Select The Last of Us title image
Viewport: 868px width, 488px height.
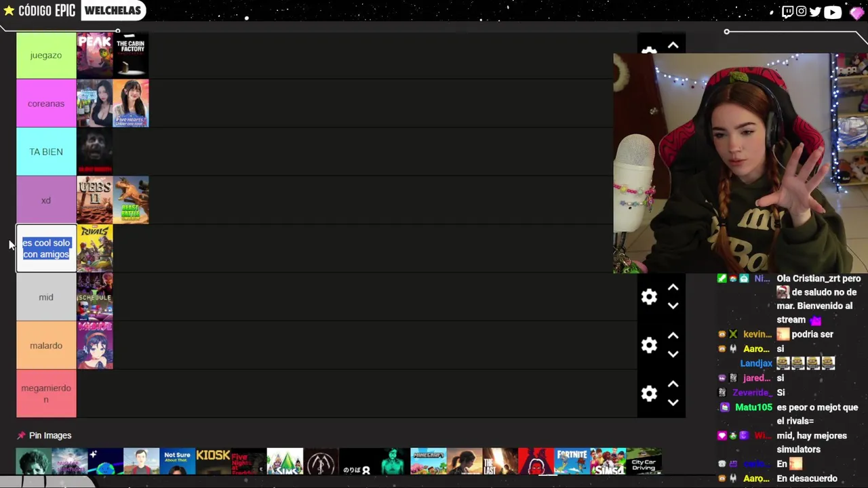coord(500,461)
